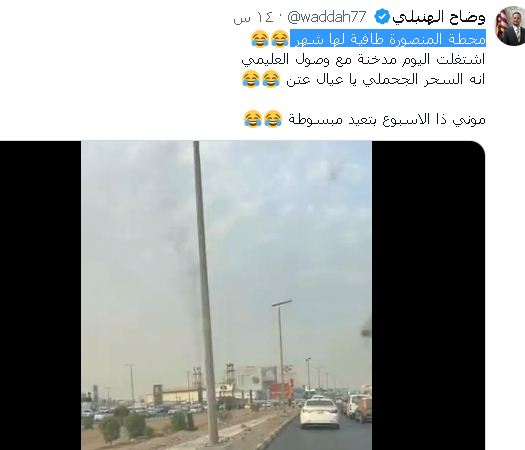This screenshot has width=525, height=450.
Task: Click the blue verified badge icon
Action: tap(382, 17)
